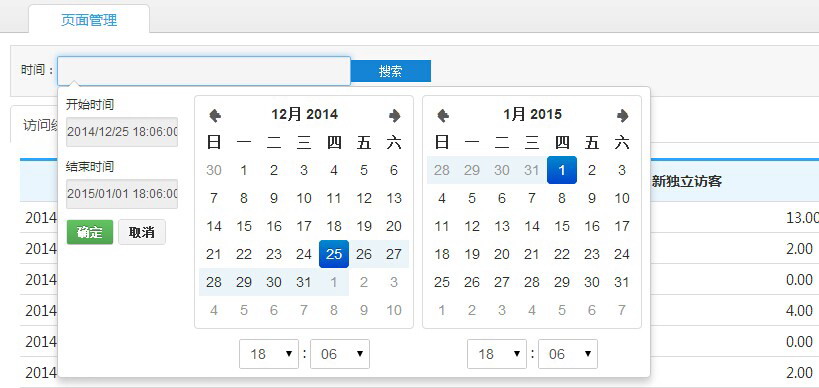Pick December 21 in the 2014 calendar
819x388 pixels.
point(214,254)
